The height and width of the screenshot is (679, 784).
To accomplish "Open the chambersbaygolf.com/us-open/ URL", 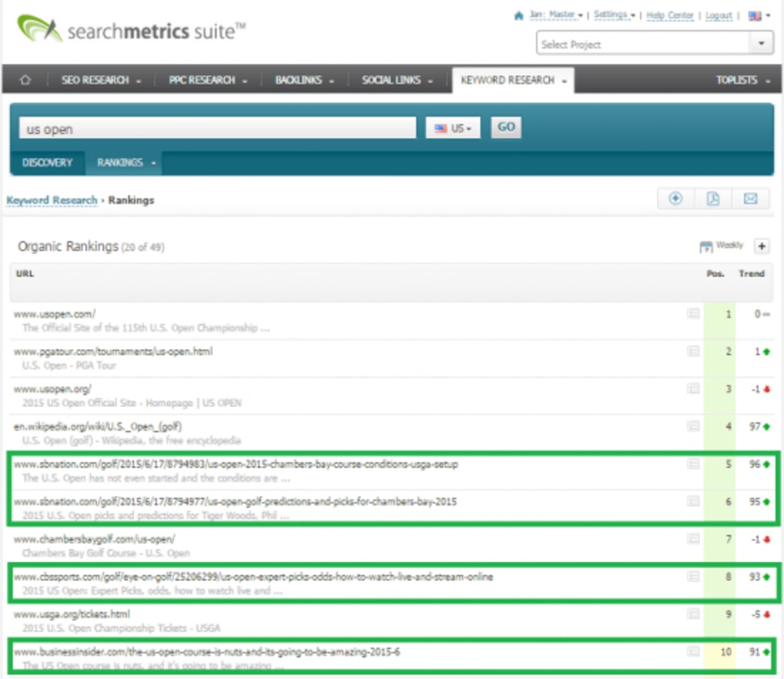I will 94,539.
